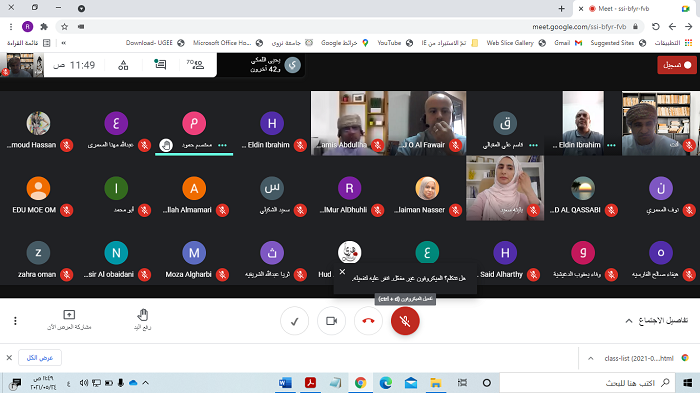Open Word from the taskbar

[x=285, y=383]
